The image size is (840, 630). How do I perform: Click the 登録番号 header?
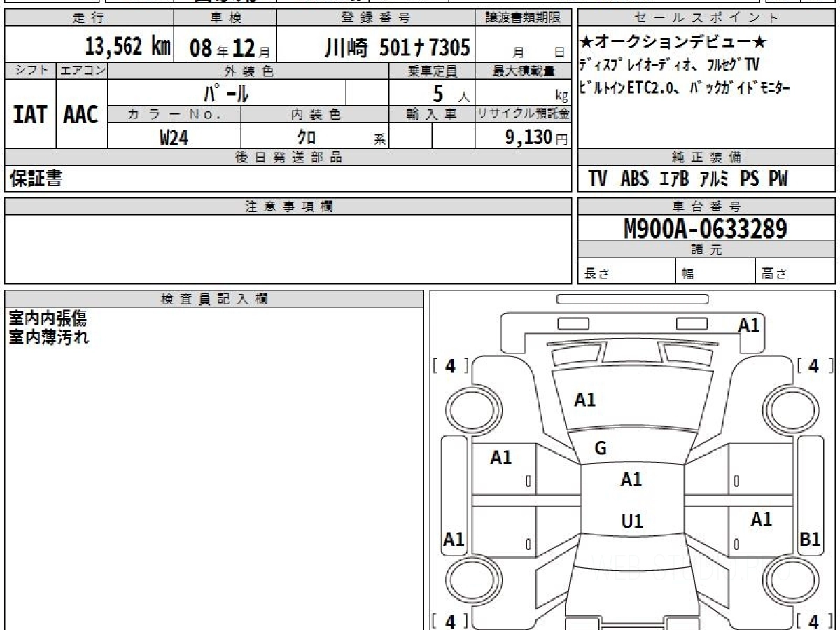coord(377,18)
